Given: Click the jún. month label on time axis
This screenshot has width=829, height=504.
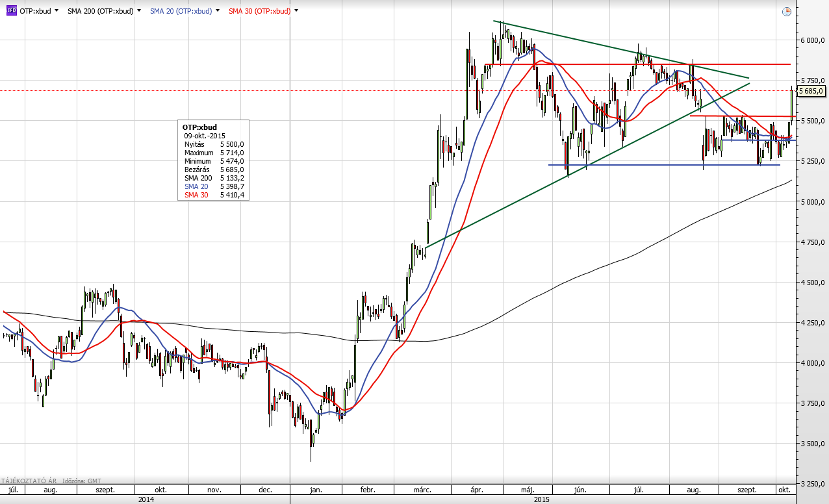Looking at the screenshot, I should [580, 489].
